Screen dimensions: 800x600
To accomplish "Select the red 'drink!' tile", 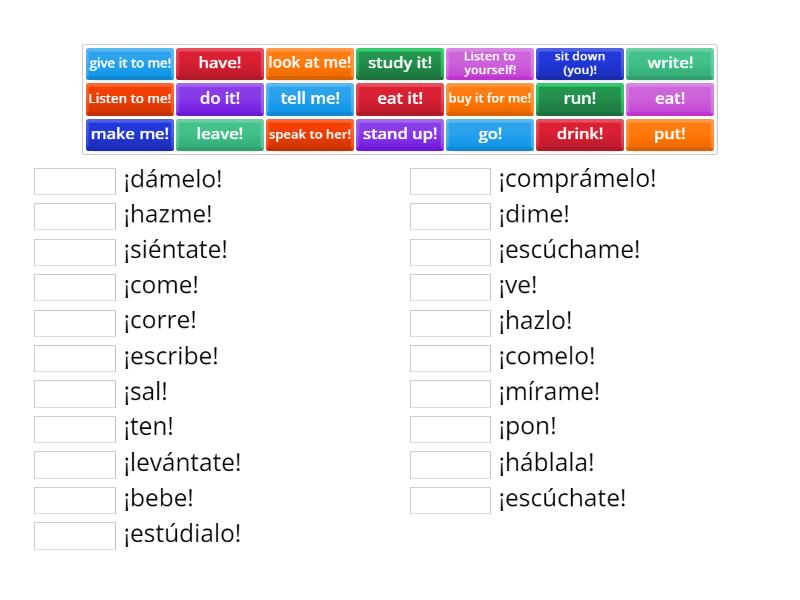I will point(580,134).
